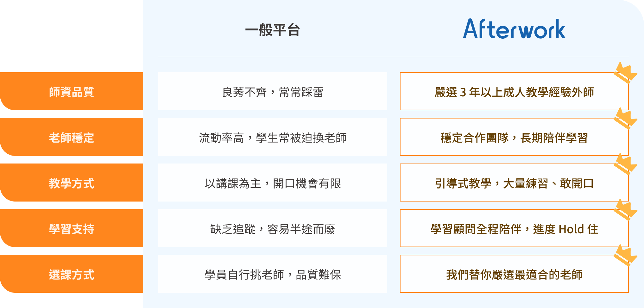Click the 教學方式 orange label
Viewport: 644px width, 308px height.
point(72,183)
